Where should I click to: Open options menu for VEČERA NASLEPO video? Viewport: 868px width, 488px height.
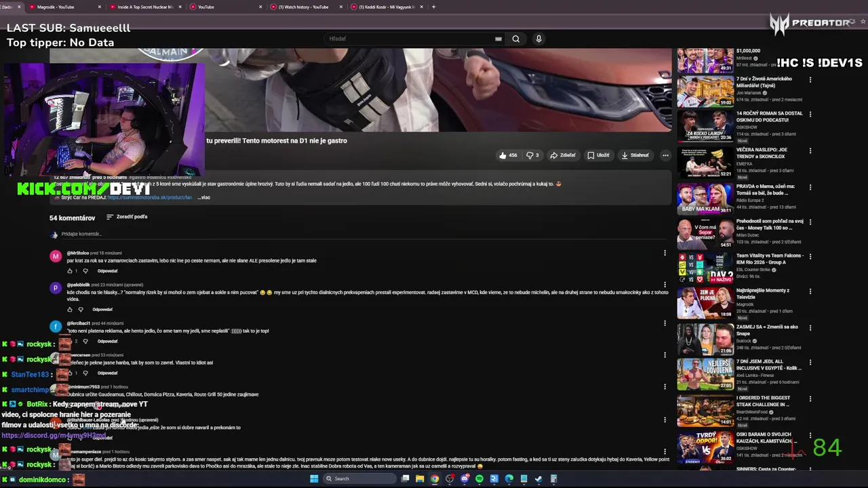pos(810,150)
